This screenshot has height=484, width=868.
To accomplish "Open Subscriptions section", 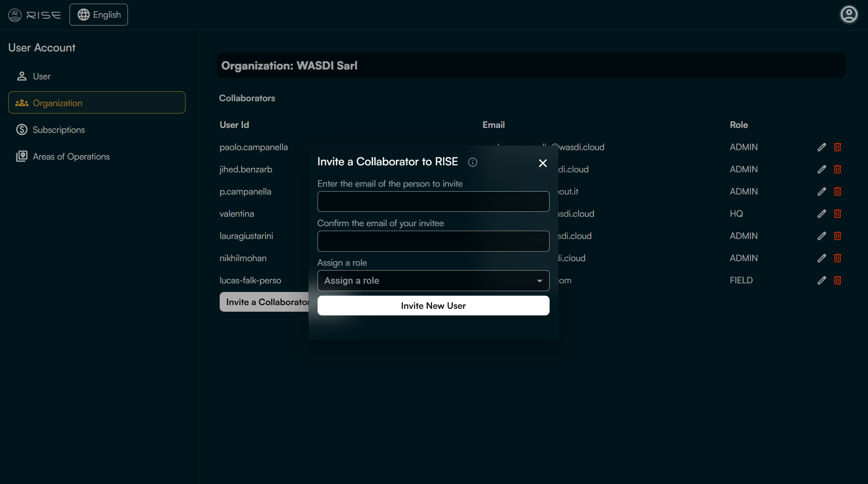I will pos(97,130).
